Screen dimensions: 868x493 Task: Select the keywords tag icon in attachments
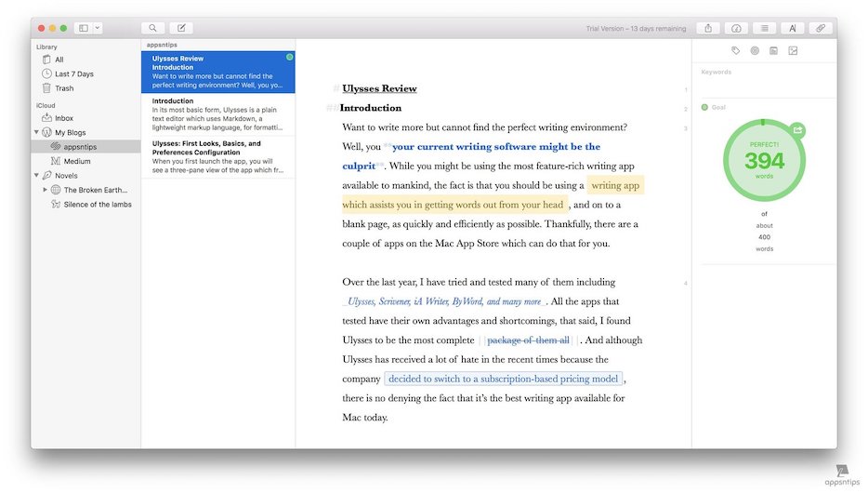[736, 51]
